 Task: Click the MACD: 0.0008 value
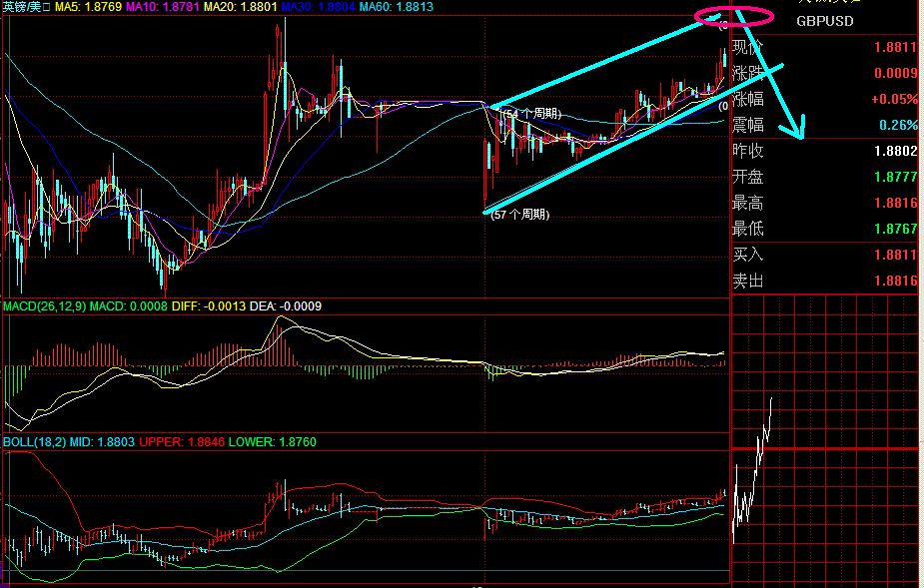(129, 306)
